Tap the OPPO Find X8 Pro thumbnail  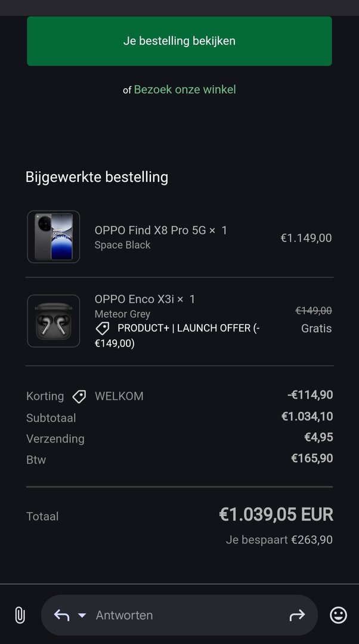54,237
